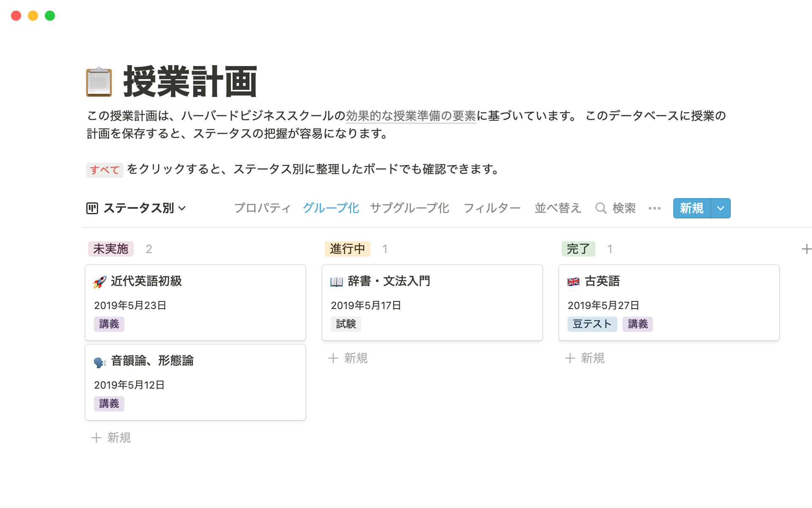
Task: Click the search magnifier icon
Action: click(x=601, y=208)
